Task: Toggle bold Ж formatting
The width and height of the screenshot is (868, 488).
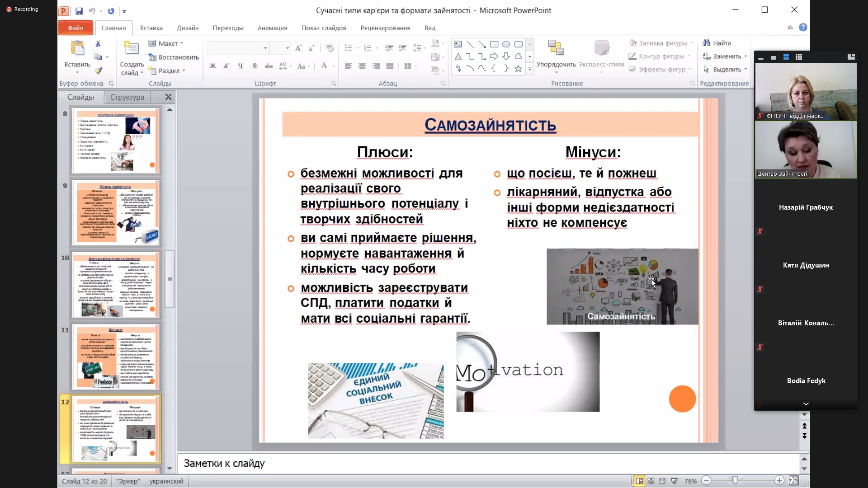Action: (x=212, y=66)
